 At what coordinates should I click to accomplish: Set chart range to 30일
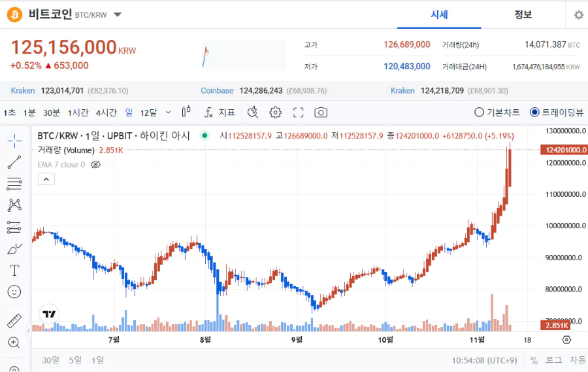(x=50, y=360)
